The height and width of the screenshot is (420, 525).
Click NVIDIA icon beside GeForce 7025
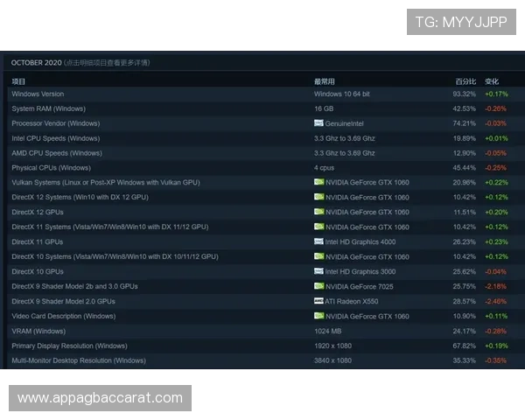click(x=318, y=286)
